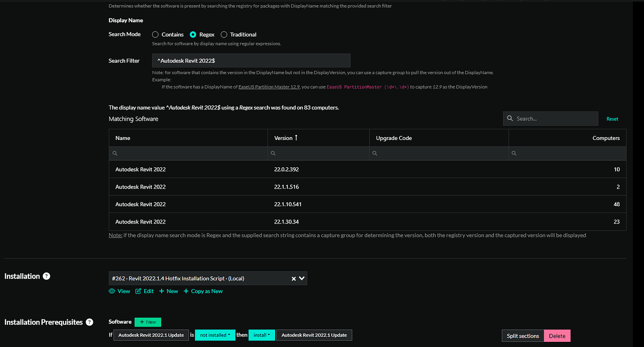
Task: Click the Upgrade Code column header
Action: [393, 138]
